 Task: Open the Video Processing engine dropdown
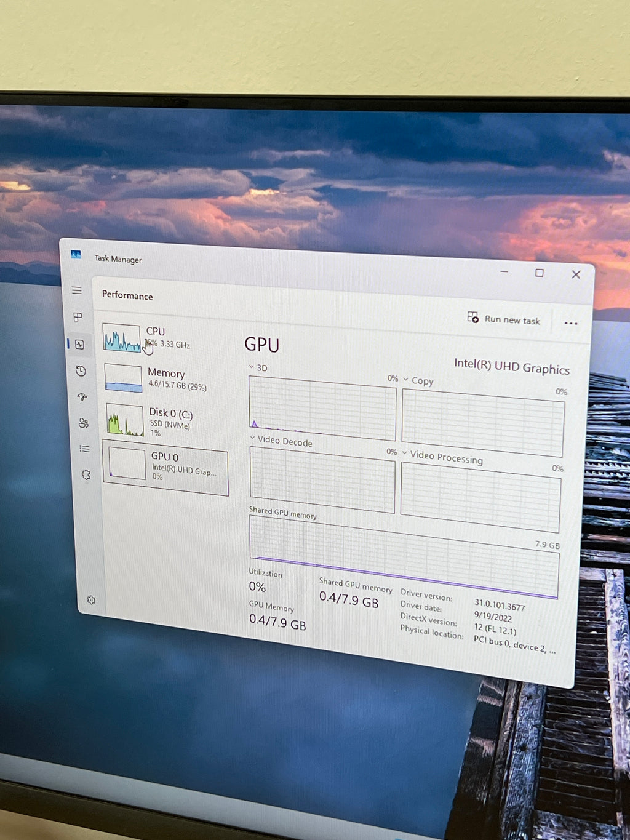pos(442,457)
